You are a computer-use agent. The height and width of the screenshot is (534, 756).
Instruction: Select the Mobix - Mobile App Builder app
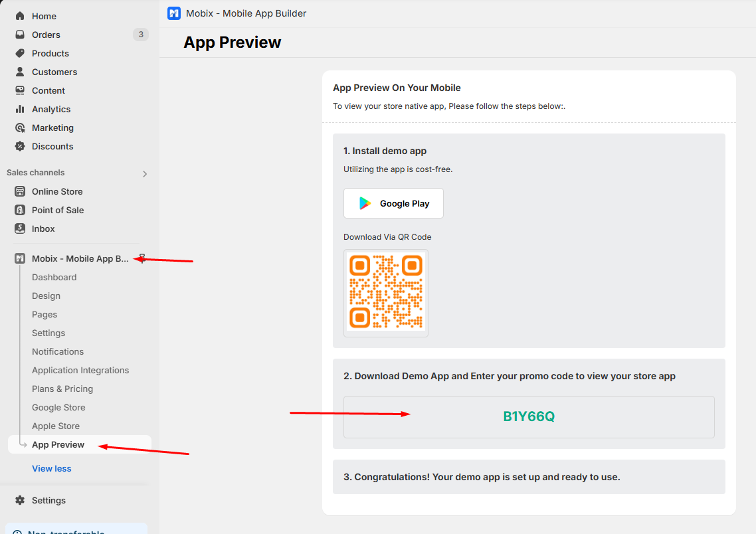click(80, 259)
